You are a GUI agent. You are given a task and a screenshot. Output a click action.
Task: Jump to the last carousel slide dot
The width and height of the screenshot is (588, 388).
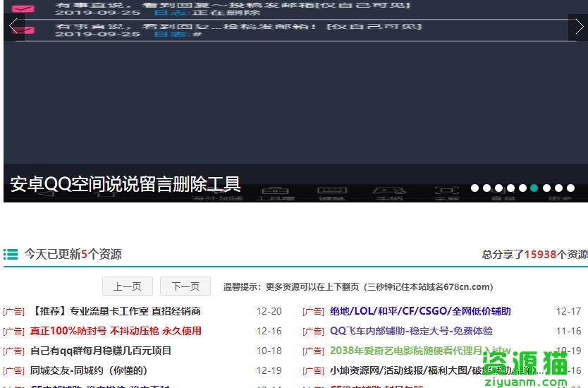[571, 188]
